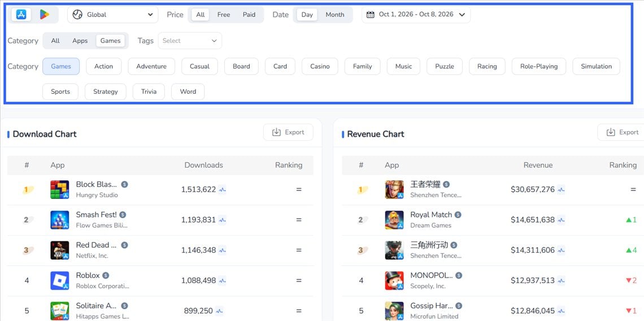
Task: Open the Block Blast app icon
Action: (59, 189)
